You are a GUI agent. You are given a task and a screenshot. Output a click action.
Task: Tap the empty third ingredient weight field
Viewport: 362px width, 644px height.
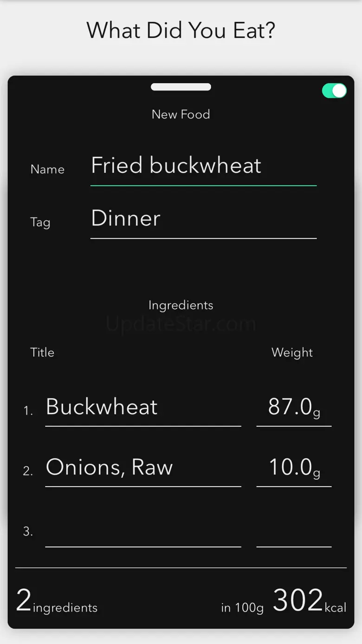coord(294,533)
